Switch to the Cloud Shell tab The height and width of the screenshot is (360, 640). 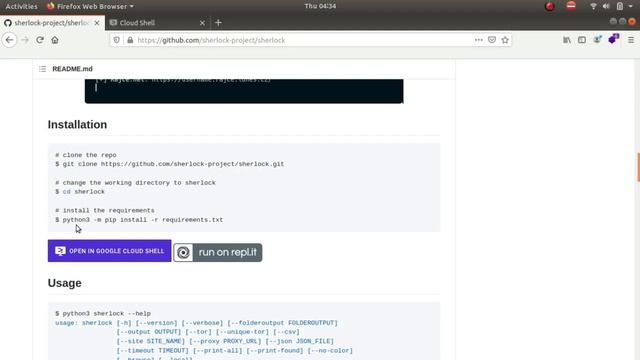tap(158, 23)
